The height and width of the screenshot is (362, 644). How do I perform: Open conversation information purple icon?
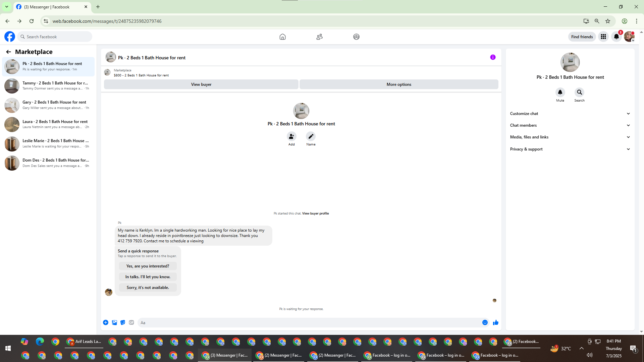[493, 57]
